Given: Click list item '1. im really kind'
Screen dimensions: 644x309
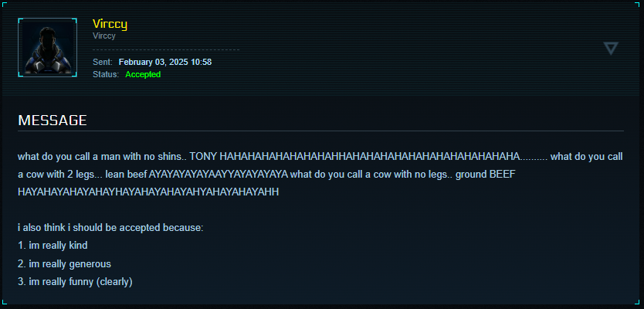Looking at the screenshot, I should [53, 246].
